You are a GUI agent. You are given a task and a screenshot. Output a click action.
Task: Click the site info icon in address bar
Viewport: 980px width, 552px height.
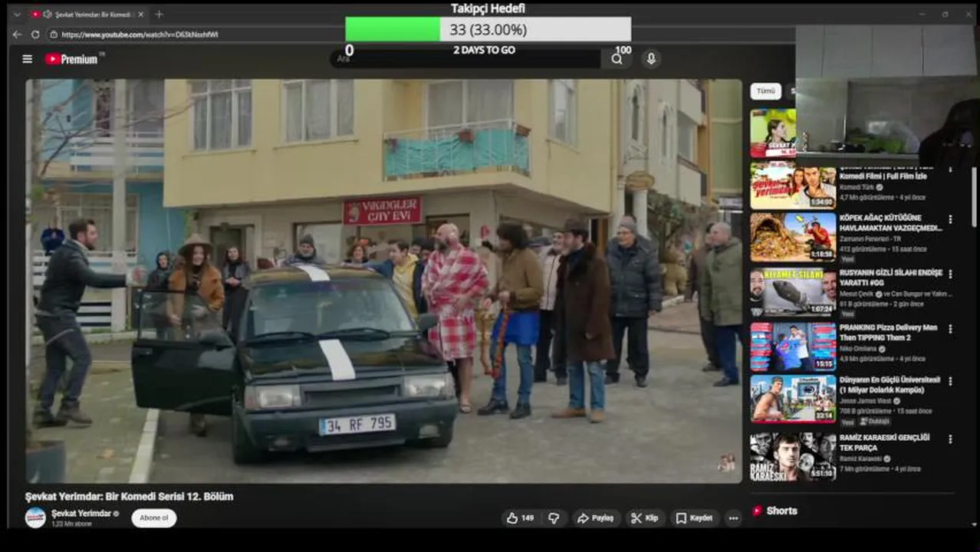(x=54, y=34)
